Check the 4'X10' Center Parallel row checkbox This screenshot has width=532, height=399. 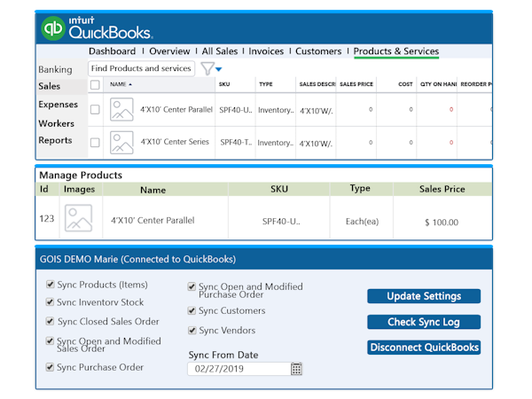[x=95, y=110]
